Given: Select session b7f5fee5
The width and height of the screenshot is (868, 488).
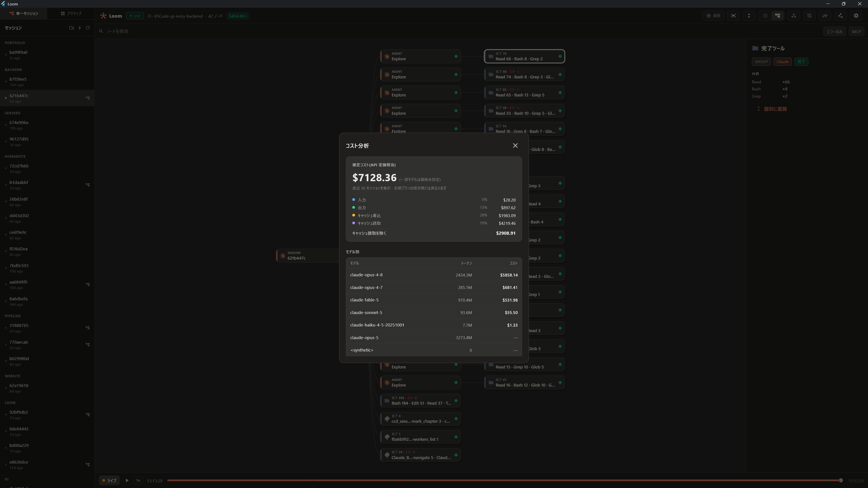Looking at the screenshot, I should click(x=47, y=82).
